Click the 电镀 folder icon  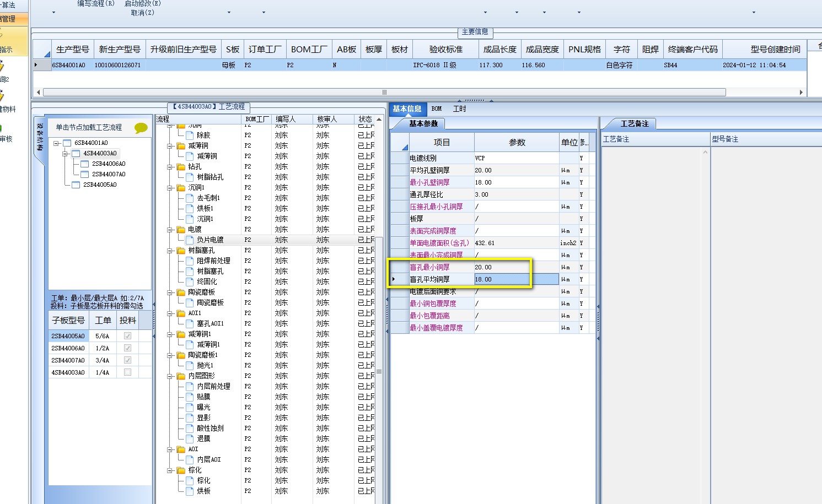pos(181,230)
